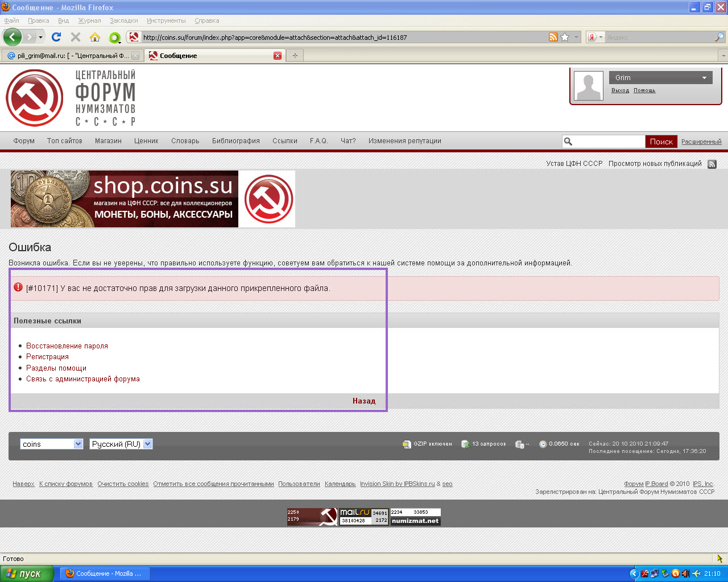Viewport: 728px width, 582px height.
Task: Open the Закладки menu
Action: click(x=124, y=20)
